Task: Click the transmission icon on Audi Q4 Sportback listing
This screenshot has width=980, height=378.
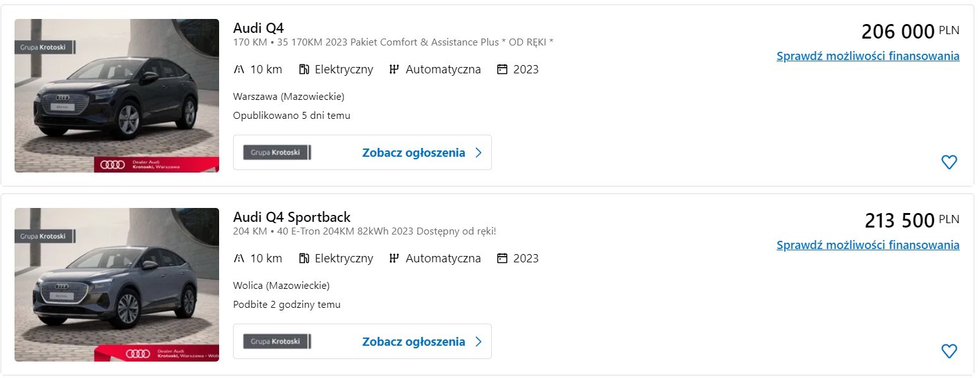Action: [x=394, y=258]
